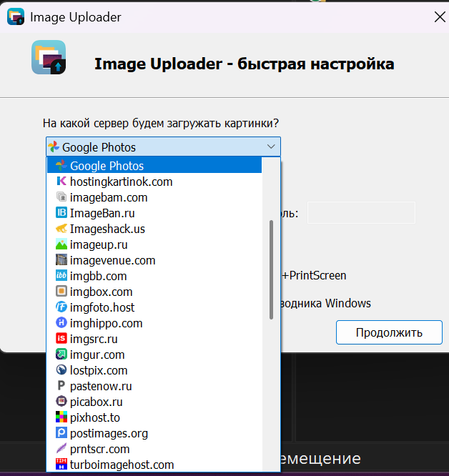Viewport: 449px width, 476px height.
Task: Focus the password input field
Action: [361, 212]
